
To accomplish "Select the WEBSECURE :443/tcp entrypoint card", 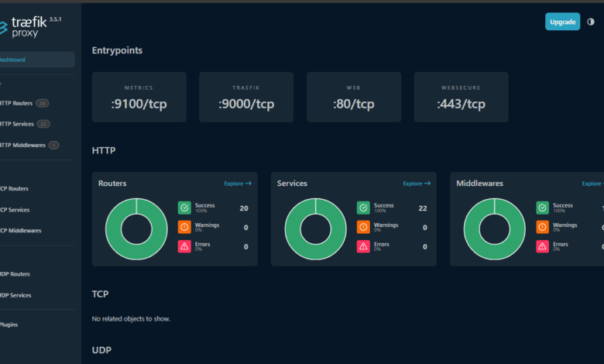I will [x=461, y=97].
